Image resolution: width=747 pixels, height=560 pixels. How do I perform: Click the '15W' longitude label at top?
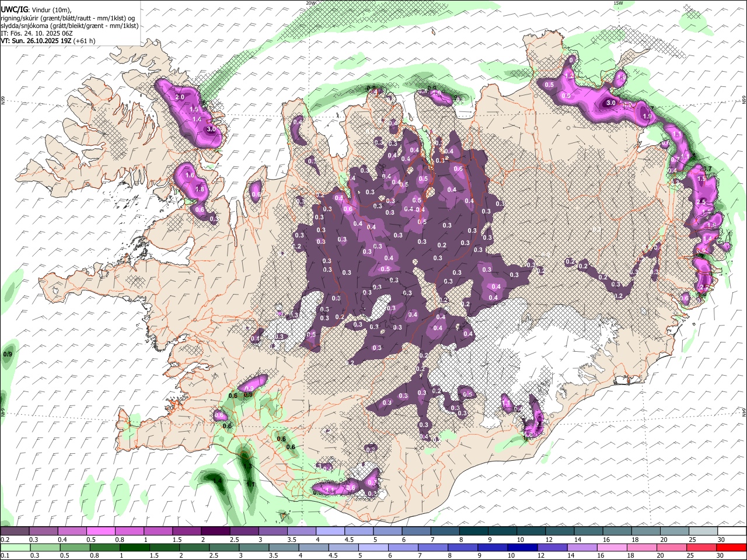coord(618,3)
